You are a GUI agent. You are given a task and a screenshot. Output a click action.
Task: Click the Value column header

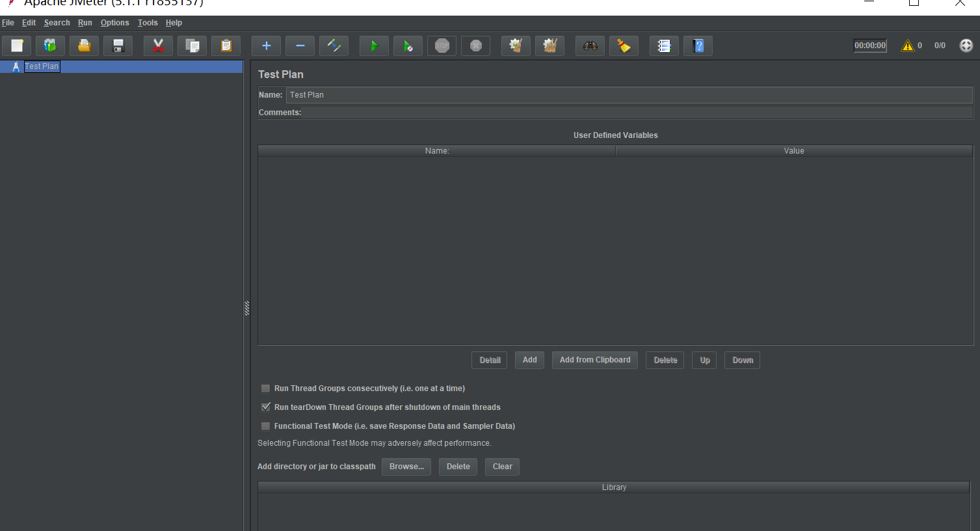[x=794, y=151]
